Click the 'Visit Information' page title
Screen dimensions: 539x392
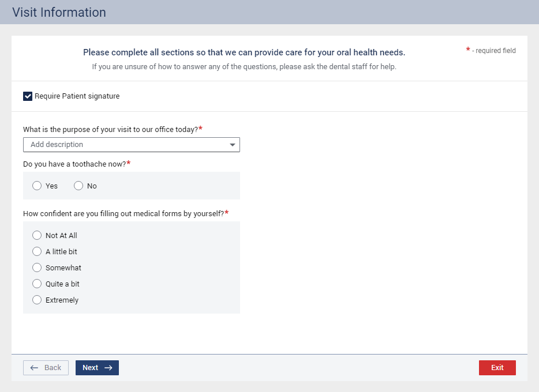pos(59,12)
